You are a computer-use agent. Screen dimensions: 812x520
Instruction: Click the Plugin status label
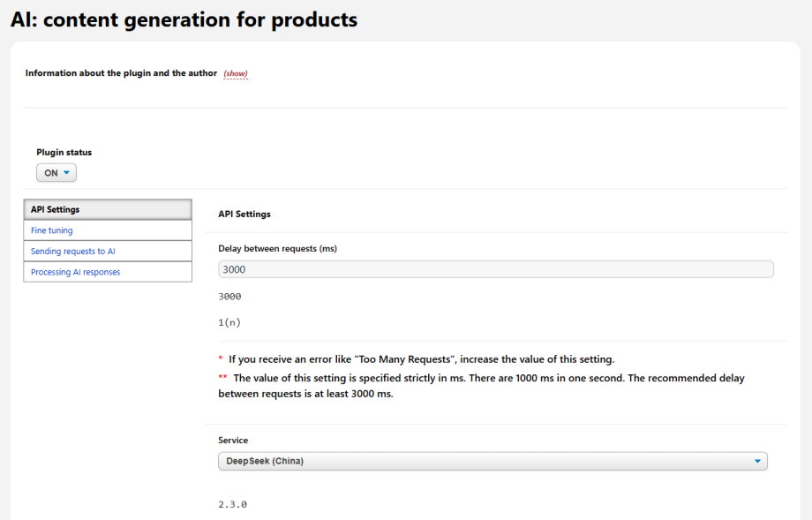(64, 152)
